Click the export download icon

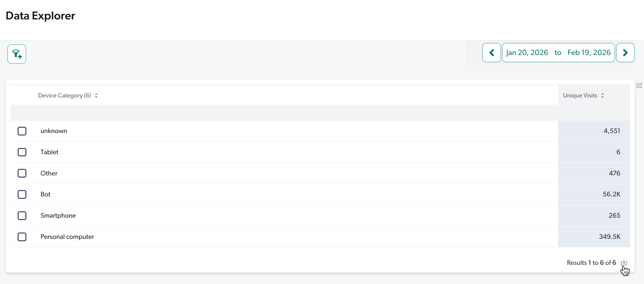(625, 262)
